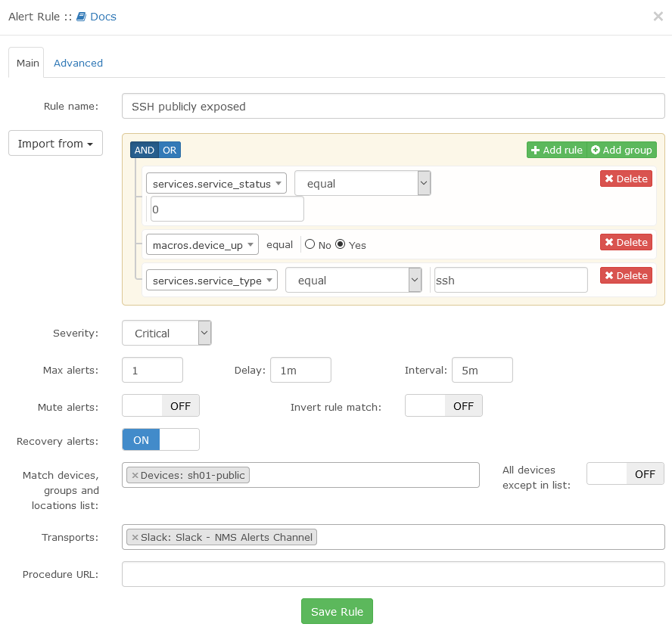Click the plus Add rule button
Image resolution: width=672 pixels, height=627 pixels.
coord(556,150)
